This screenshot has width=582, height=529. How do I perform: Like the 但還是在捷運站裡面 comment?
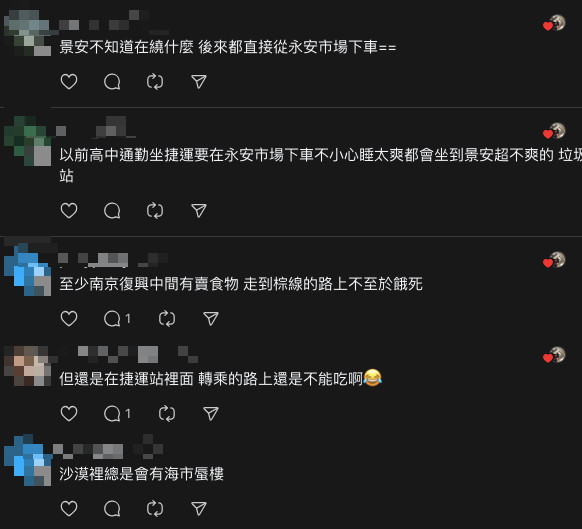tap(69, 414)
